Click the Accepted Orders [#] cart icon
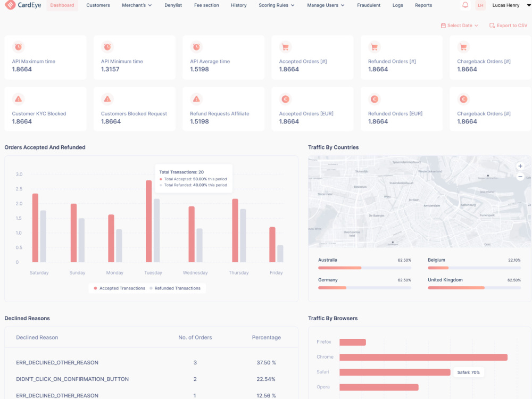Viewport: 532px width, 399px height. click(x=285, y=47)
